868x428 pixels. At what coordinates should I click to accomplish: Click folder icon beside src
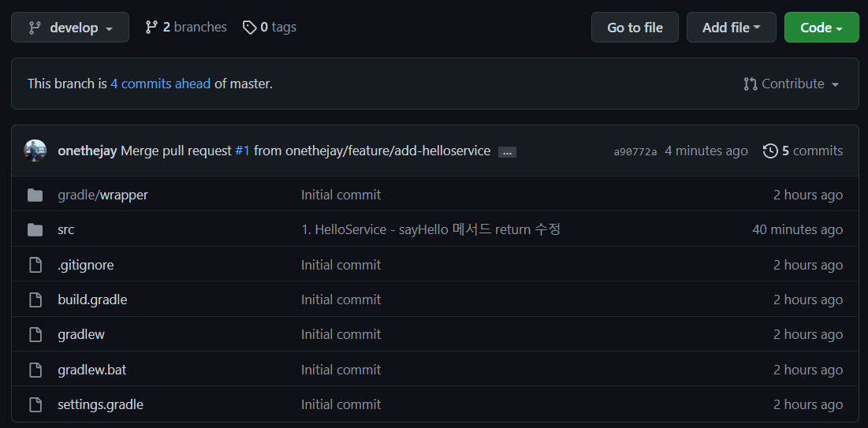point(35,230)
